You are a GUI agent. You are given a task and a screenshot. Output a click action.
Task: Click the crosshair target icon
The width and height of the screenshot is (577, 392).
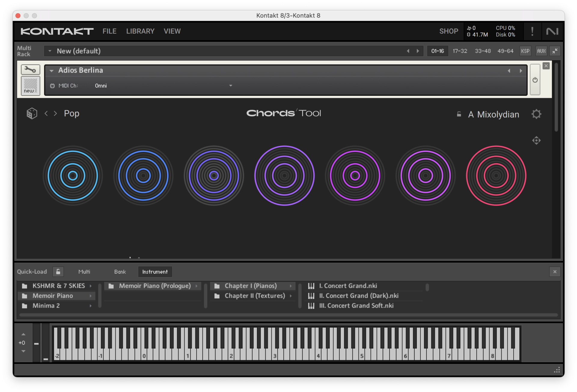536,140
